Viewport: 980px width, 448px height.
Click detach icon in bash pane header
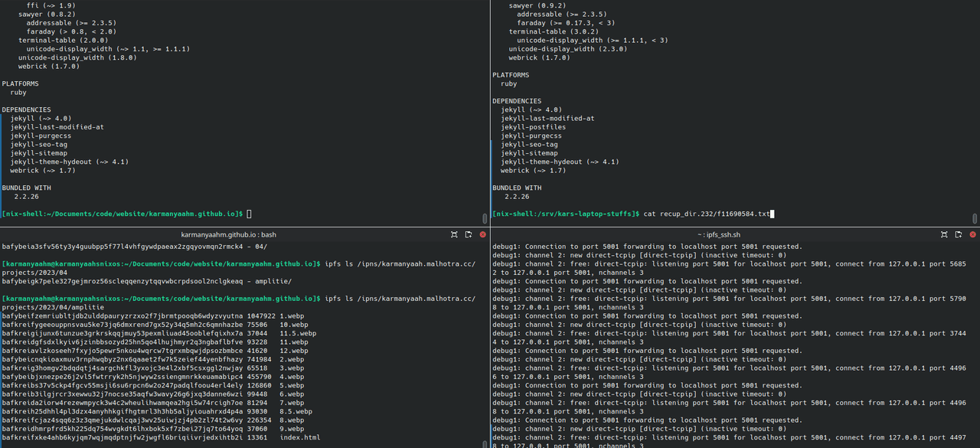[468, 234]
